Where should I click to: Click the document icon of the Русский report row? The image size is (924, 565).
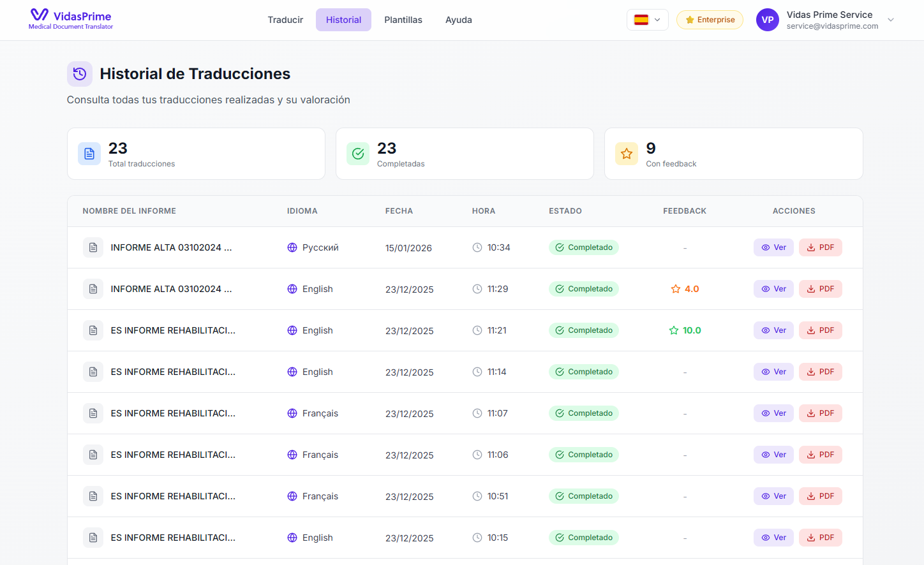pyautogui.click(x=93, y=247)
